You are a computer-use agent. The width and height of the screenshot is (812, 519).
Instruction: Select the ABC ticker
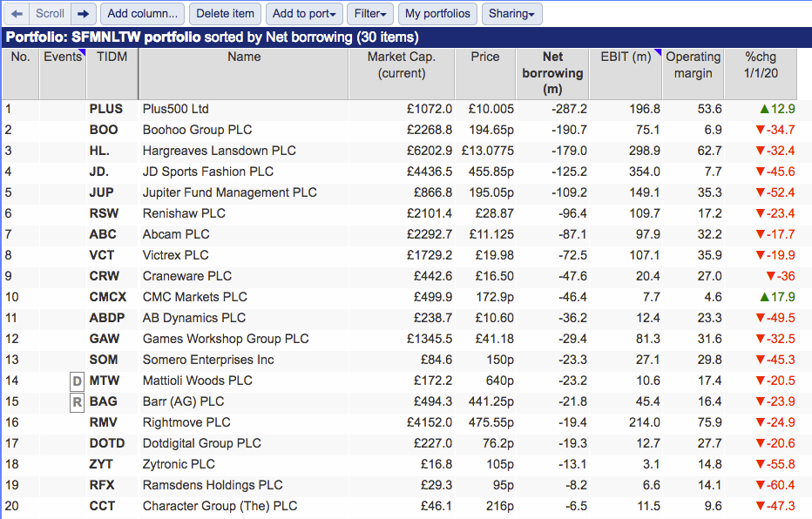[x=103, y=234]
